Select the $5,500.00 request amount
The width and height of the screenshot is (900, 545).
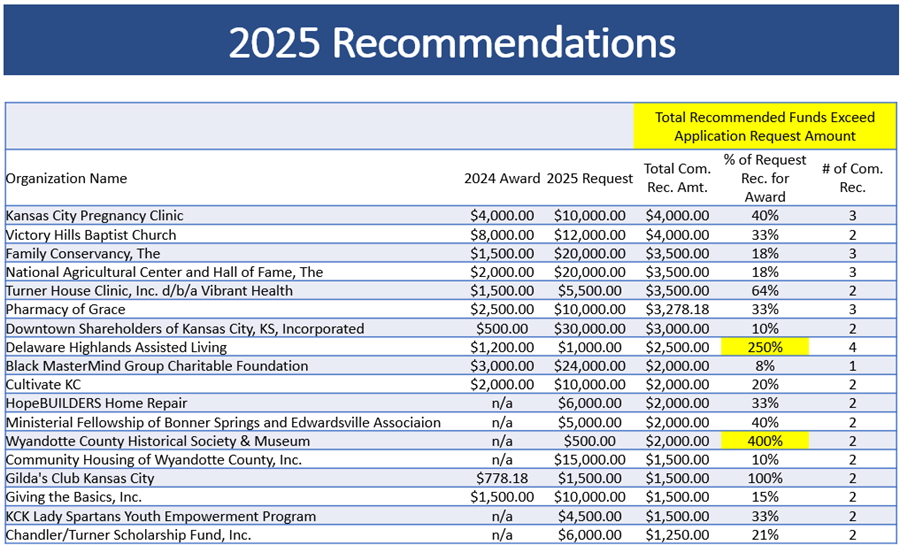coord(589,291)
